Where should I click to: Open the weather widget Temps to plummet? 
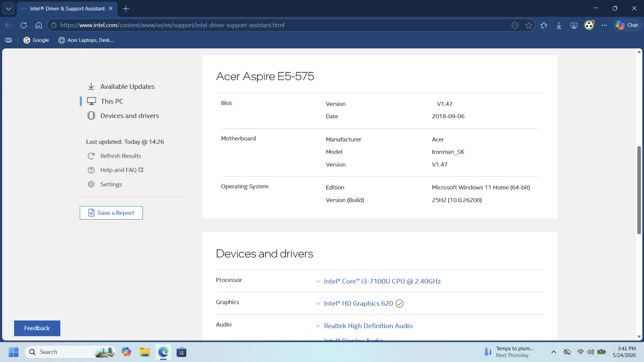pyautogui.click(x=510, y=352)
